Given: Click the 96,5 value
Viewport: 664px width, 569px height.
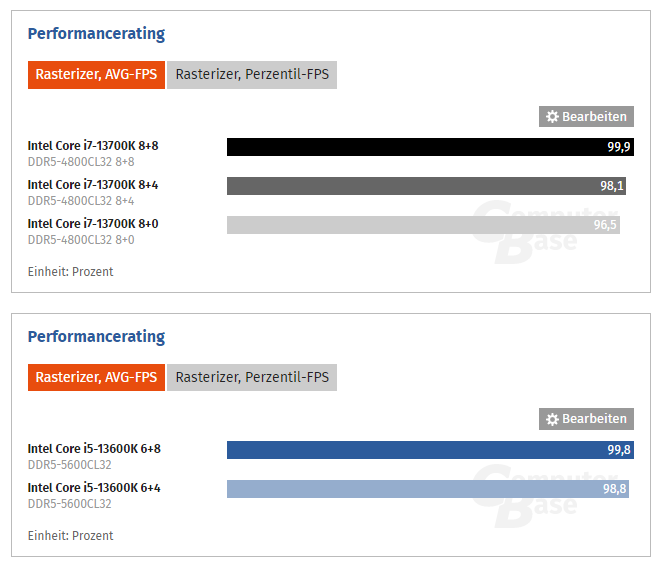Looking at the screenshot, I should click(x=605, y=225).
